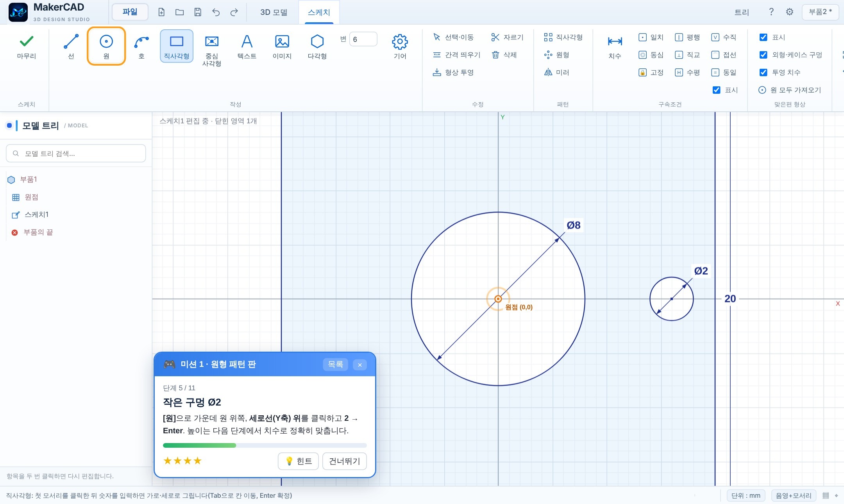Open the 기어 gear tool

tap(400, 46)
